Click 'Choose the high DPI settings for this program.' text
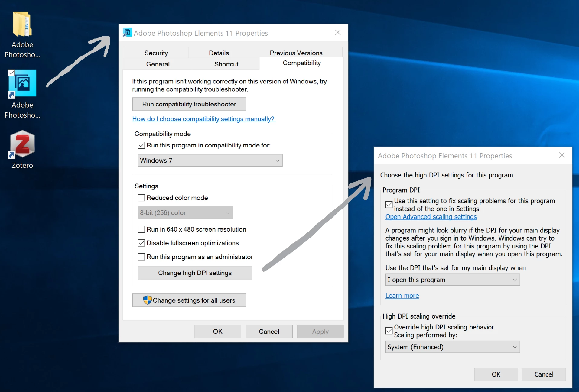 [447, 175]
